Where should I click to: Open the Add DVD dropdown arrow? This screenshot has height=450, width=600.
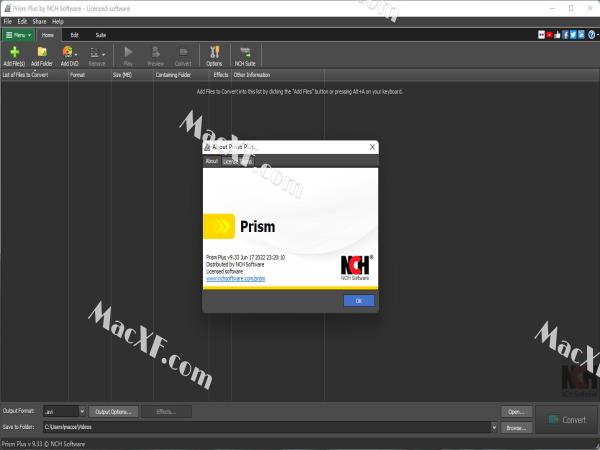[76, 55]
